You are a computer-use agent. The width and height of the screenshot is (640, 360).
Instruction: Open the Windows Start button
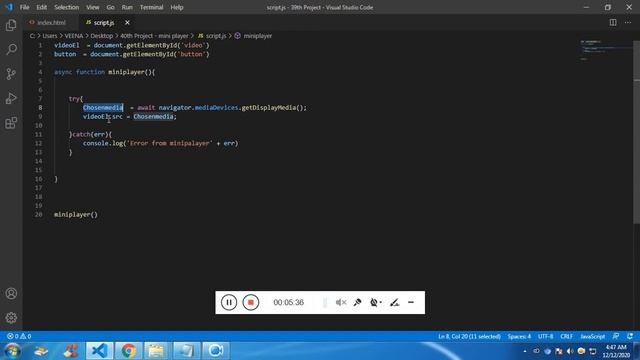12,351
